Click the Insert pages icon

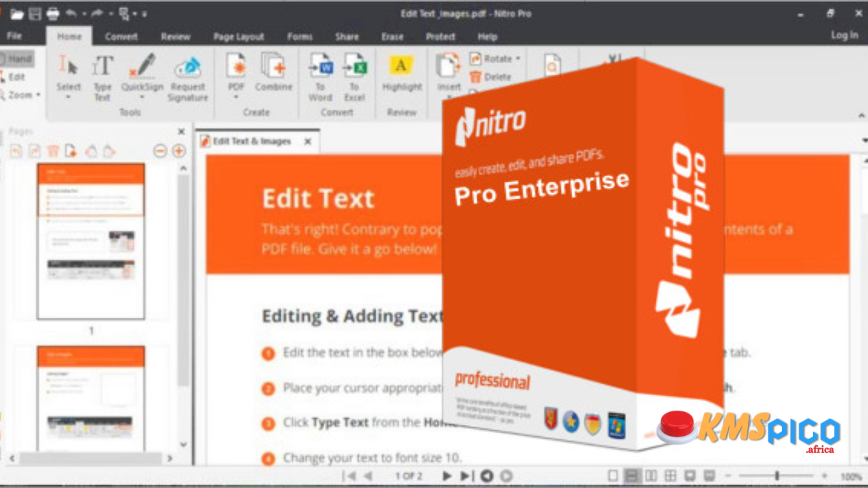tap(448, 65)
